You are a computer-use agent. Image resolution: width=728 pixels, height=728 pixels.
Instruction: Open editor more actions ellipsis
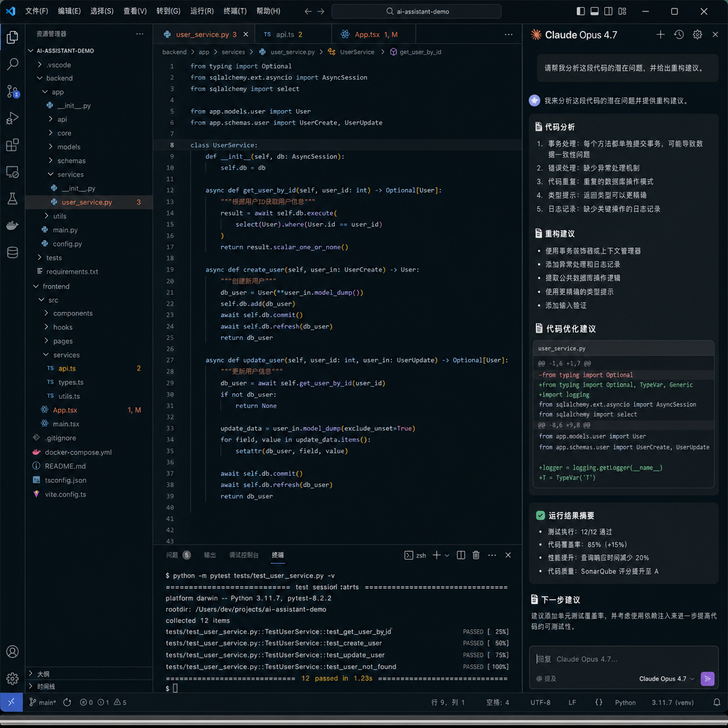tap(508, 34)
